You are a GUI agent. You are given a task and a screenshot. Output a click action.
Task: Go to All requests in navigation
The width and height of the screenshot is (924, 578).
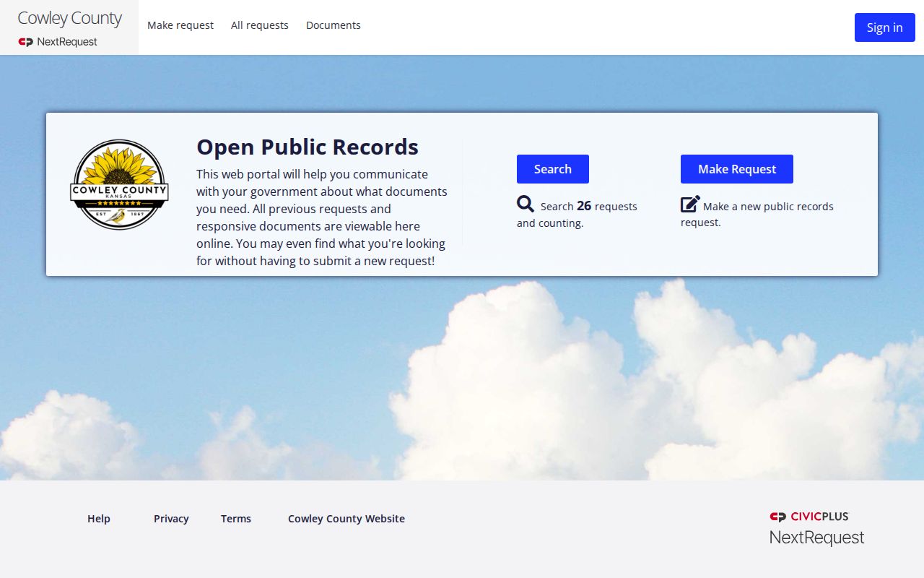[x=260, y=25]
